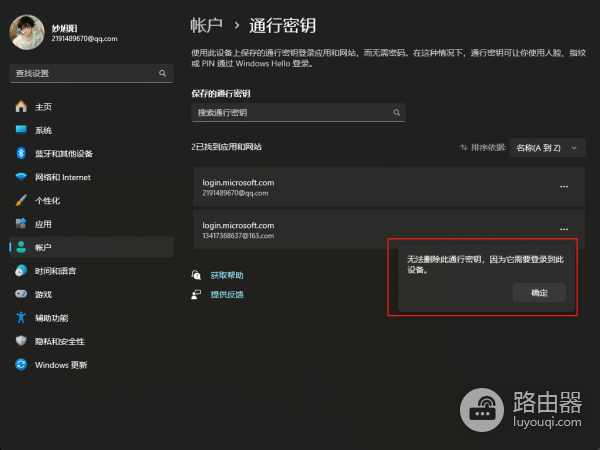The image size is (600, 450).
Task: Click the 通行密钥 page title
Action: 282,26
